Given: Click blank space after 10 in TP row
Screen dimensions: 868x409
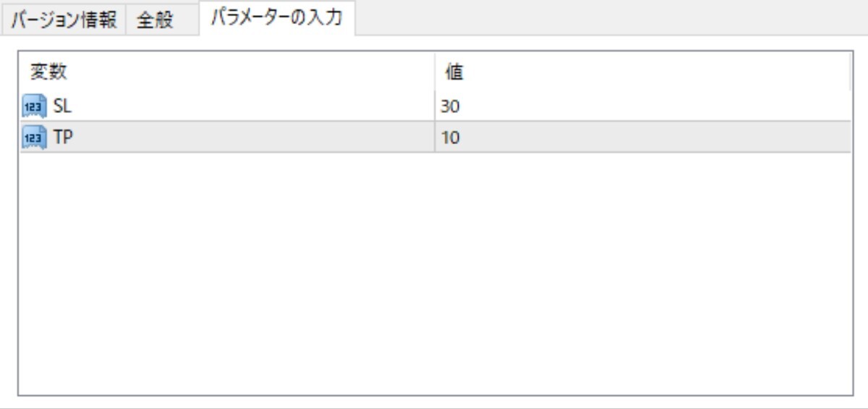Looking at the screenshot, I should [655, 137].
